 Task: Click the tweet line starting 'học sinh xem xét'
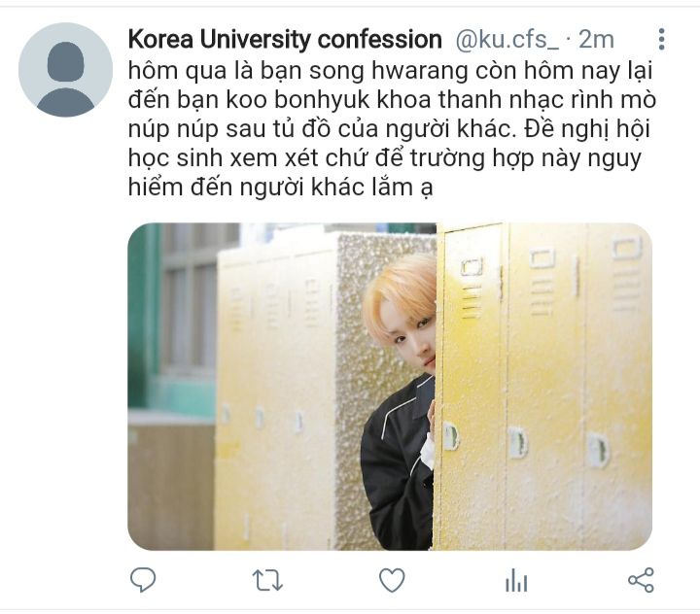click(384, 158)
